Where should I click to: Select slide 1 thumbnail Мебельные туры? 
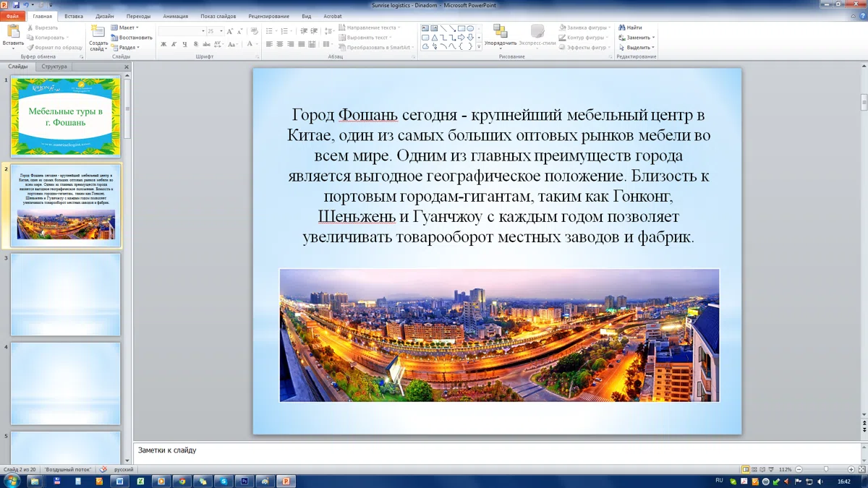pos(65,116)
